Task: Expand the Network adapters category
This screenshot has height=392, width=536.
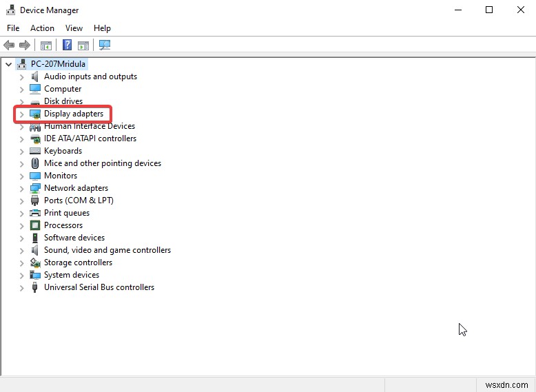Action: (x=21, y=189)
